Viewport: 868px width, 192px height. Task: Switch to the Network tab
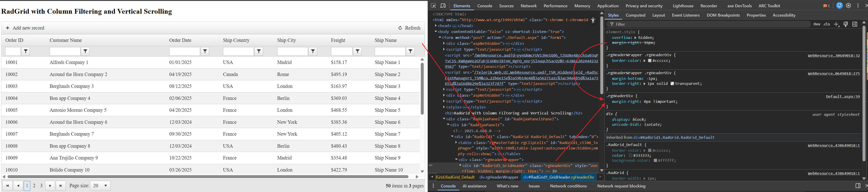pos(528,6)
